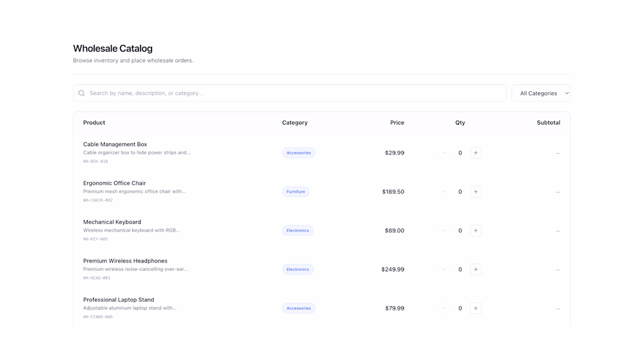This screenshot has height=362, width=644.
Task: Click the 'Premium wireless noise-cancelling over-ear' description
Action: coord(136,269)
